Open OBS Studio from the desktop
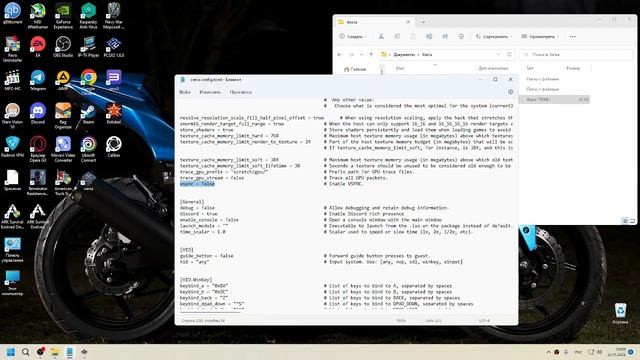640x360 pixels. [x=63, y=46]
